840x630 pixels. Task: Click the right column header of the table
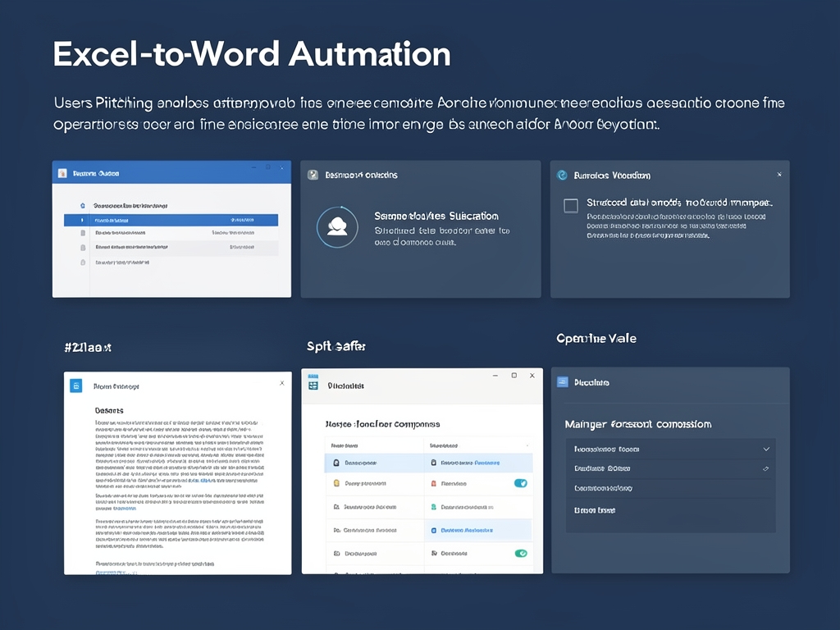click(x=444, y=445)
